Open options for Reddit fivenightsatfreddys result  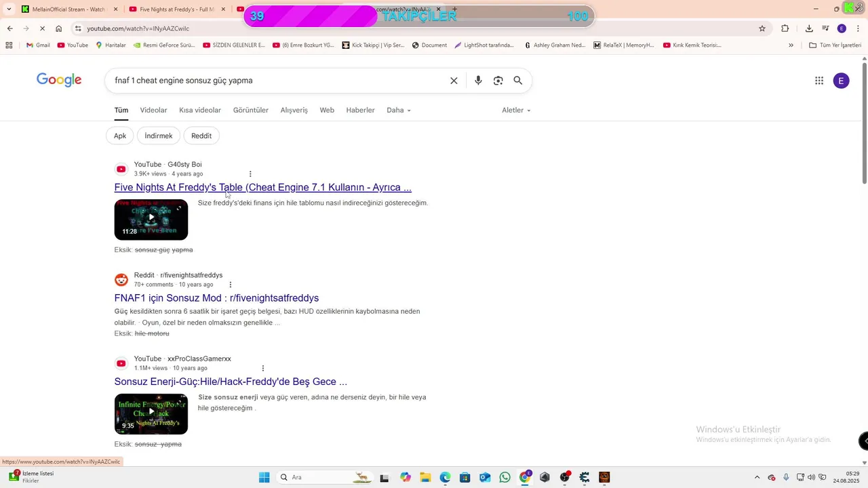[231, 285]
